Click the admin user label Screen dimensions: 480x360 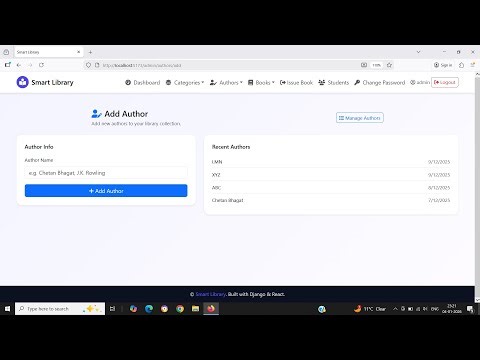tap(420, 82)
